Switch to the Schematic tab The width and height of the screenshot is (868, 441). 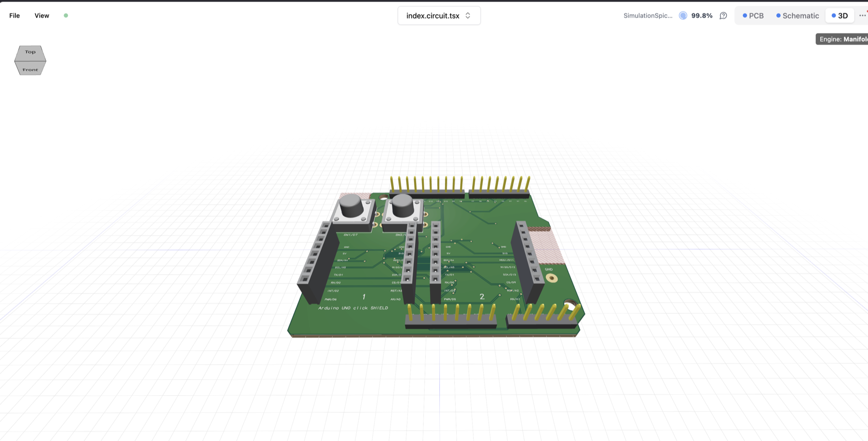(x=798, y=15)
